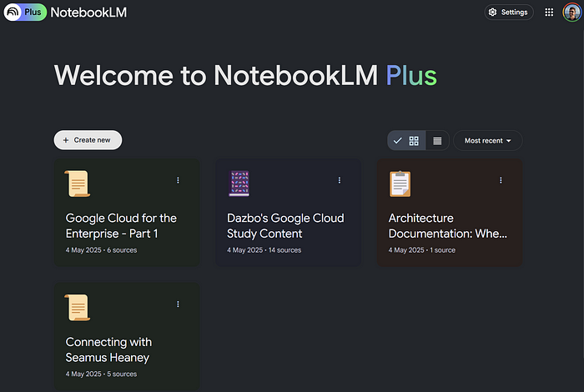Open the user account avatar
The width and height of the screenshot is (584, 392).
click(x=571, y=13)
